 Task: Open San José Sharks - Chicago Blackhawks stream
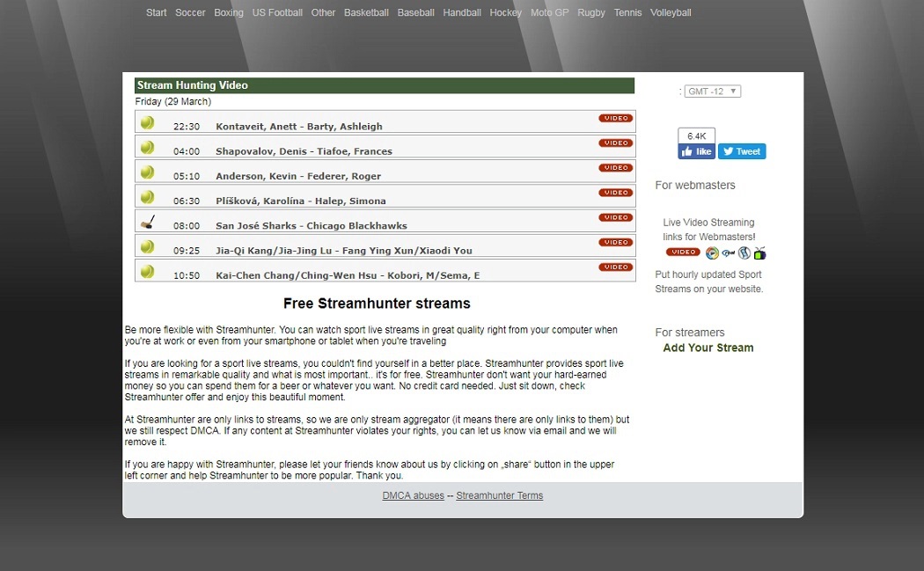[x=312, y=225]
